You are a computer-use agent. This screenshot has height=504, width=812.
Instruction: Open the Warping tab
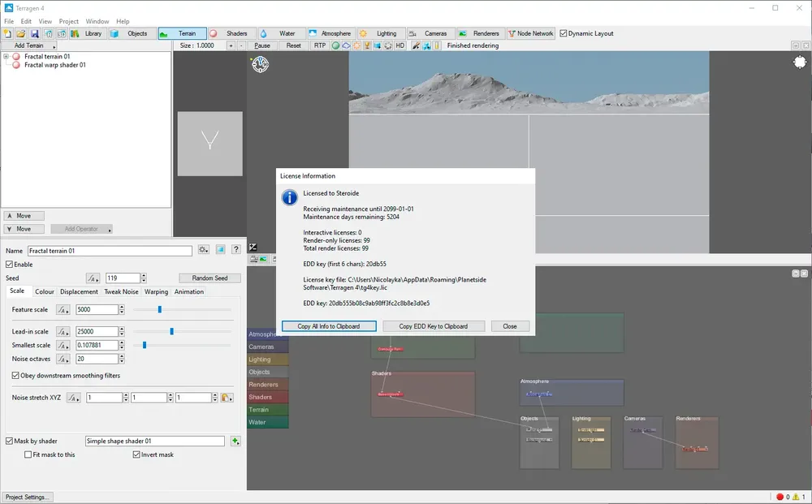[x=156, y=292]
